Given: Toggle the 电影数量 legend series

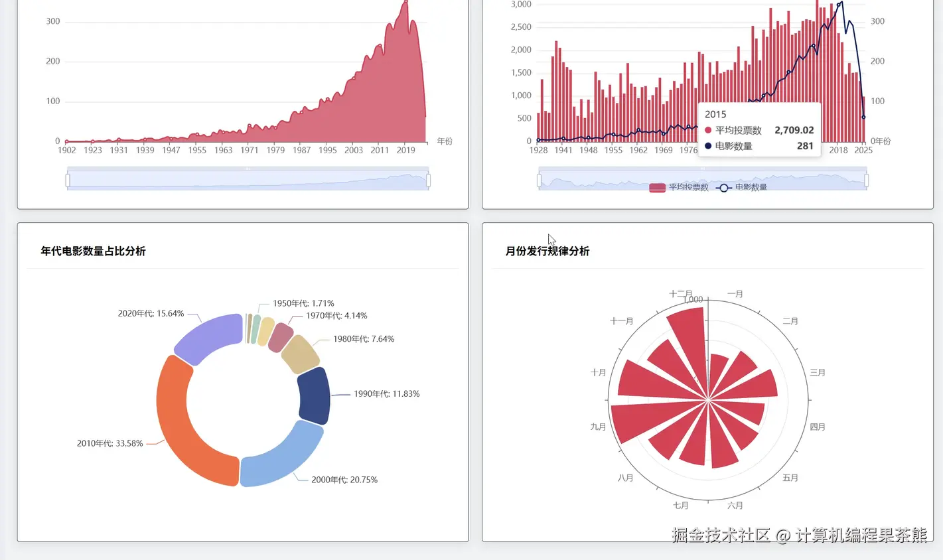Looking at the screenshot, I should [741, 188].
